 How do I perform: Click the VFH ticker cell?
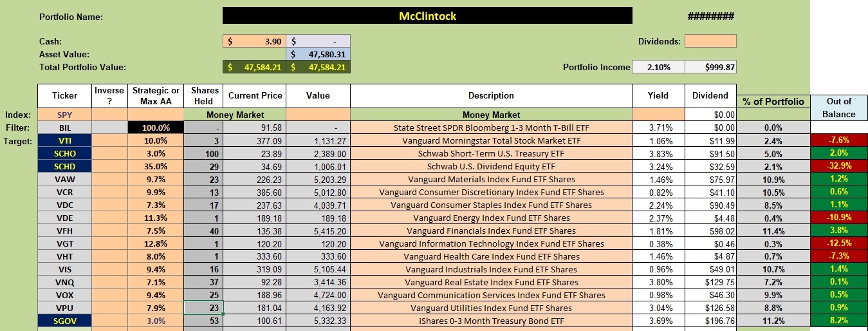point(64,231)
